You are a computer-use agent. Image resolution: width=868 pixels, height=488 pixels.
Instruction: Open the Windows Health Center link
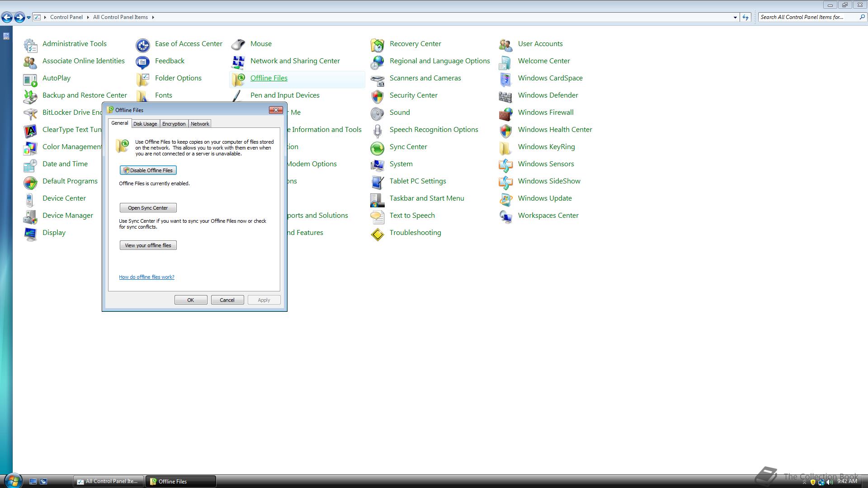click(555, 130)
